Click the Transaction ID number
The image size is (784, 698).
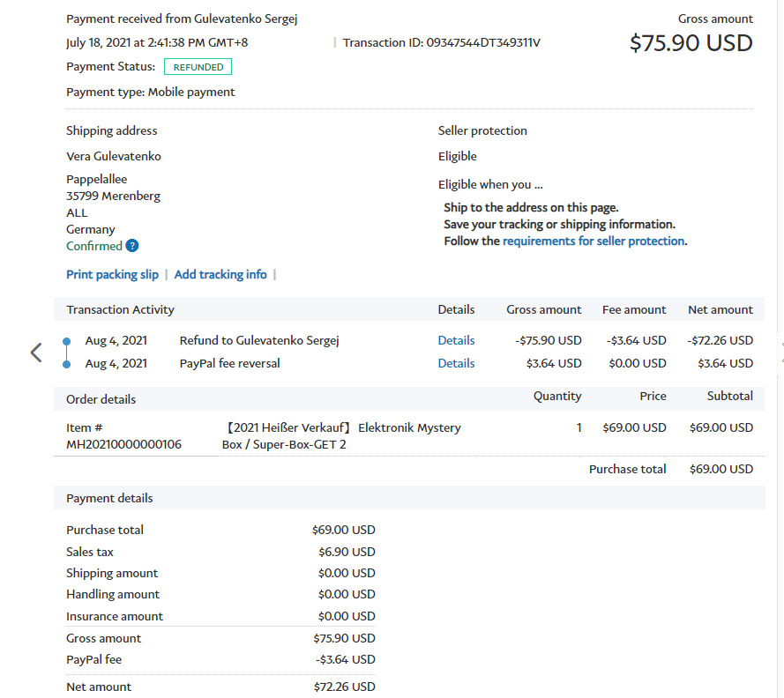pyautogui.click(x=483, y=42)
